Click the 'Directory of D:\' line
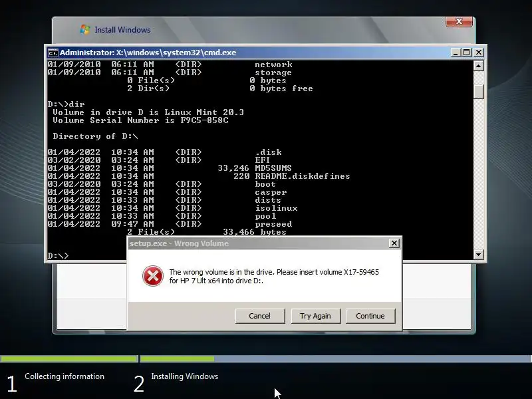The image size is (532, 399). pyautogui.click(x=95, y=136)
